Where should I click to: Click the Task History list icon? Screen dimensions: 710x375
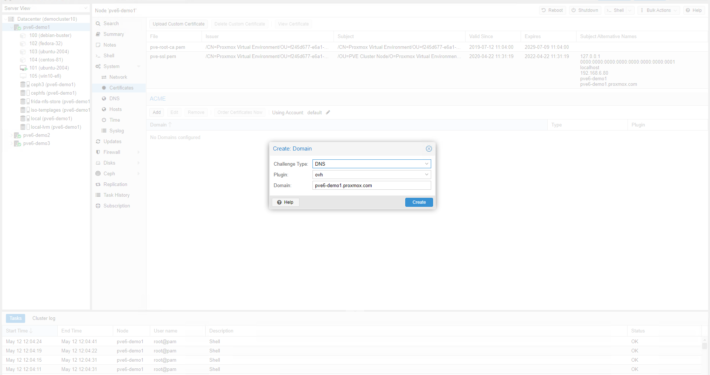[98, 195]
